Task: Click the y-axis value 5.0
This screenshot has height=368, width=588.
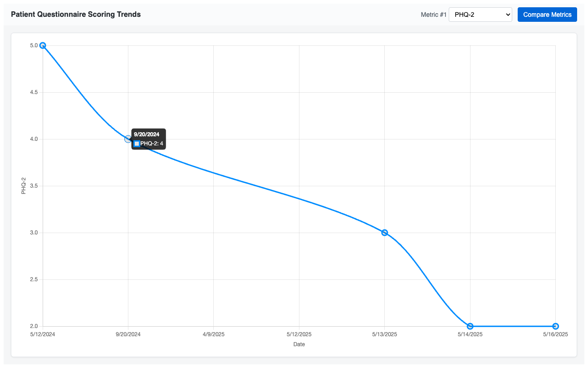Action: [x=34, y=45]
